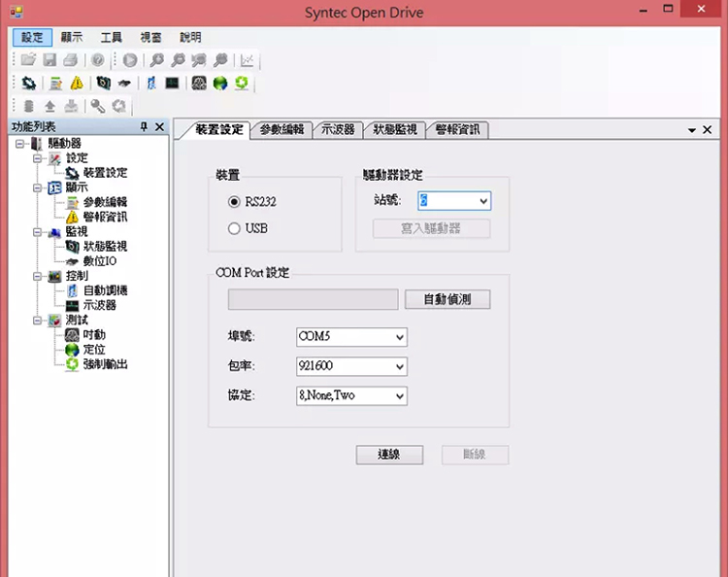Switch to the 警報資訊 tab
728x577 pixels.
(x=458, y=129)
